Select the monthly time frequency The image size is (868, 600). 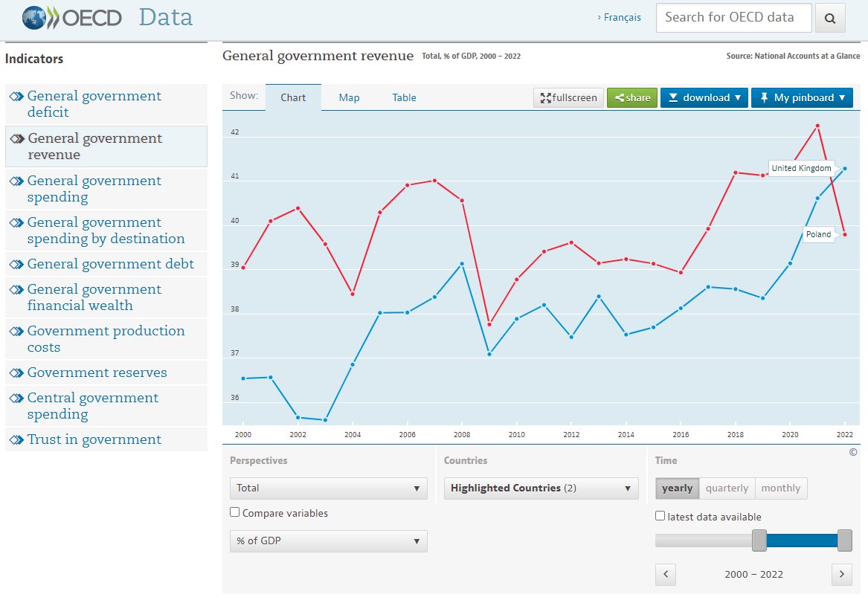click(780, 488)
